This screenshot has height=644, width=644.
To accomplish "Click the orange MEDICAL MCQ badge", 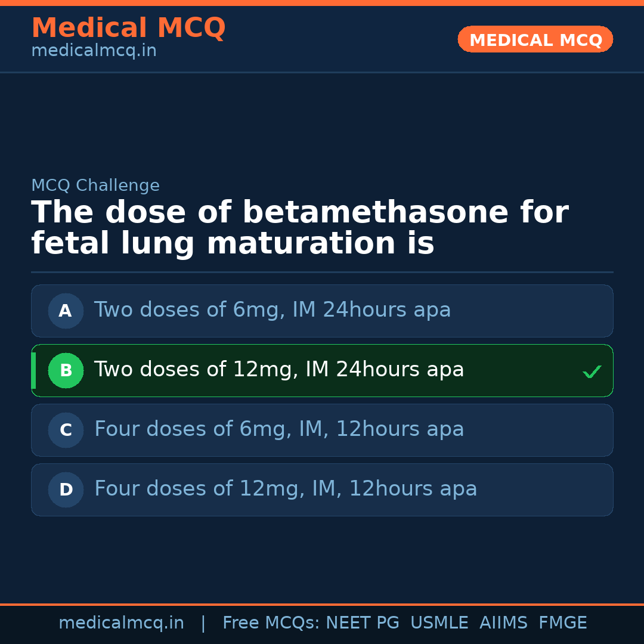I will pos(535,39).
